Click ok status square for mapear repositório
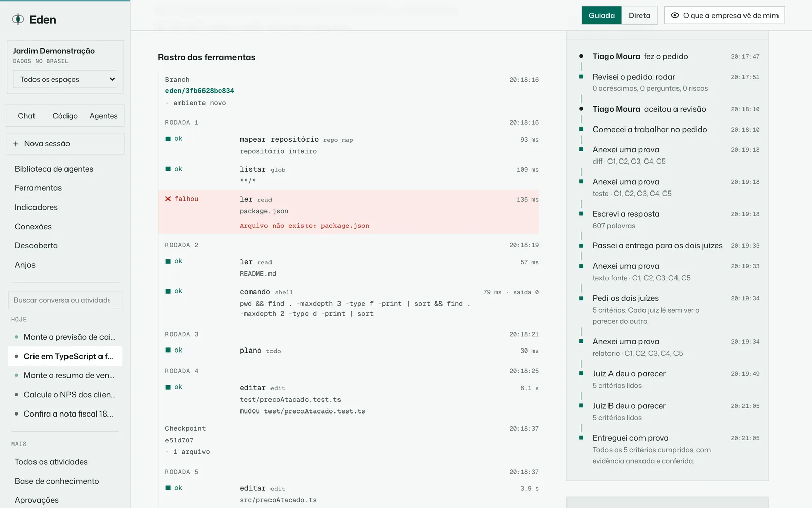Viewport: 812px width, 508px height. coord(168,139)
